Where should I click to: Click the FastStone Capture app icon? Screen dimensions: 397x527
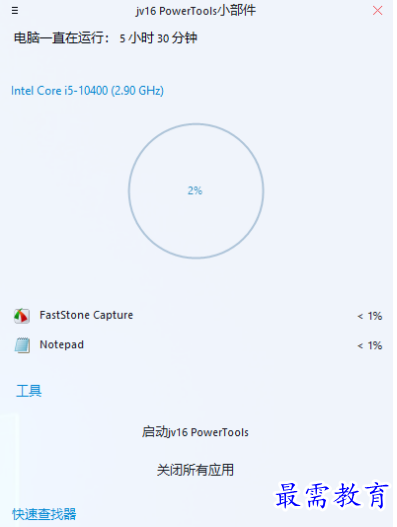[22, 316]
